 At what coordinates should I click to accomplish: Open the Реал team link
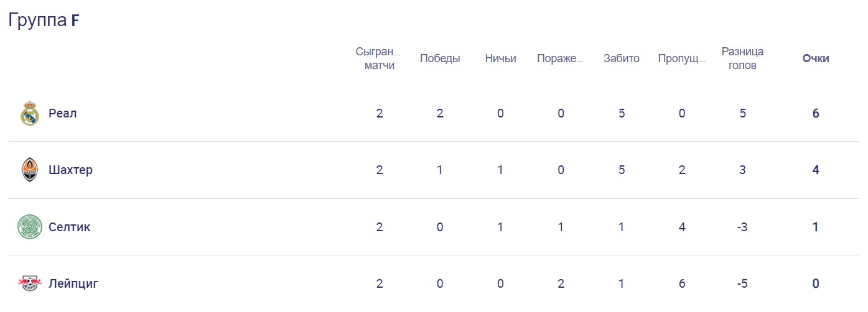click(x=63, y=114)
